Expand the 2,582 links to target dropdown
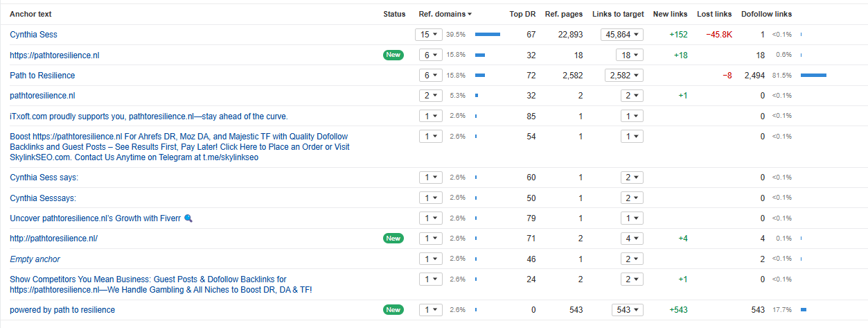This screenshot has width=868, height=328. (x=623, y=76)
